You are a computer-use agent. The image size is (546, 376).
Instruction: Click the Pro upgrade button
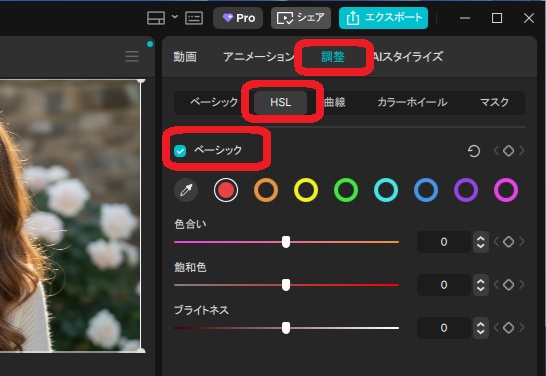click(x=238, y=18)
